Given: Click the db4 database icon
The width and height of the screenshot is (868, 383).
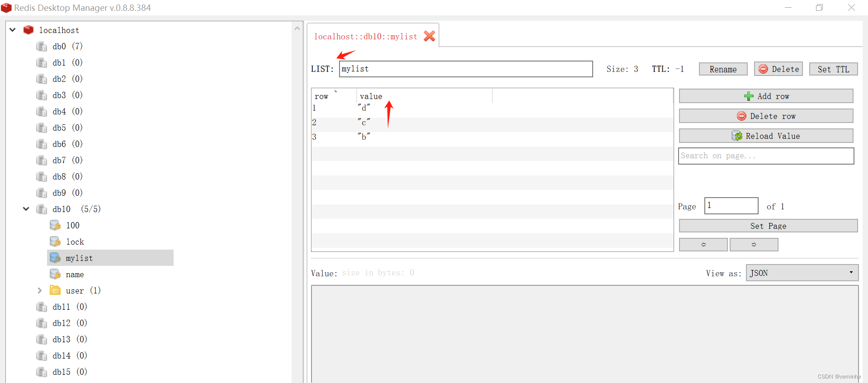Looking at the screenshot, I should tap(42, 111).
